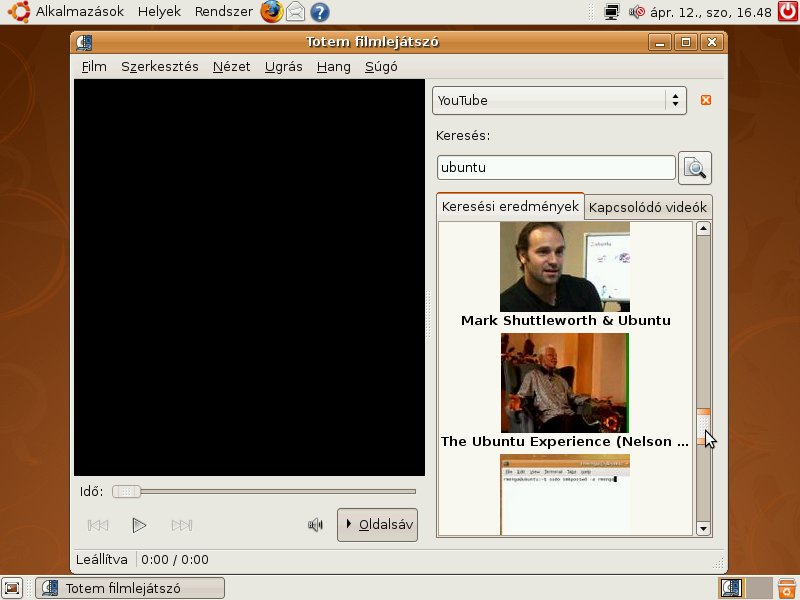Click the Ubuntu logo in the top panel
The width and height of the screenshot is (800, 600).
[19, 11]
